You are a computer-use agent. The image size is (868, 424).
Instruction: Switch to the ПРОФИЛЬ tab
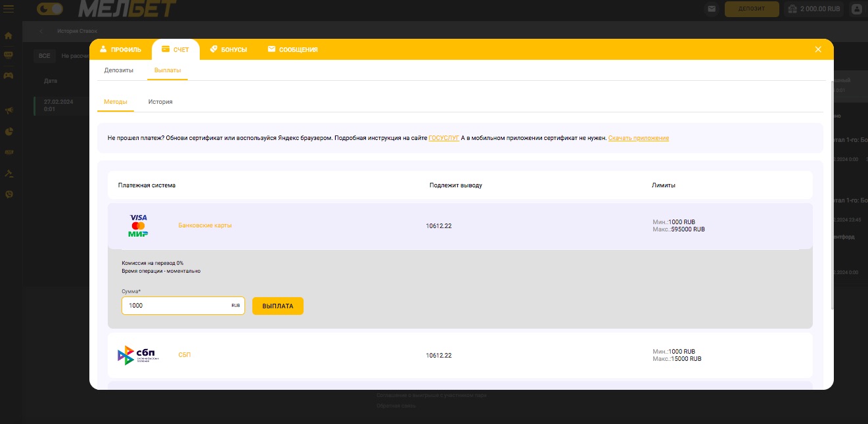(x=121, y=49)
